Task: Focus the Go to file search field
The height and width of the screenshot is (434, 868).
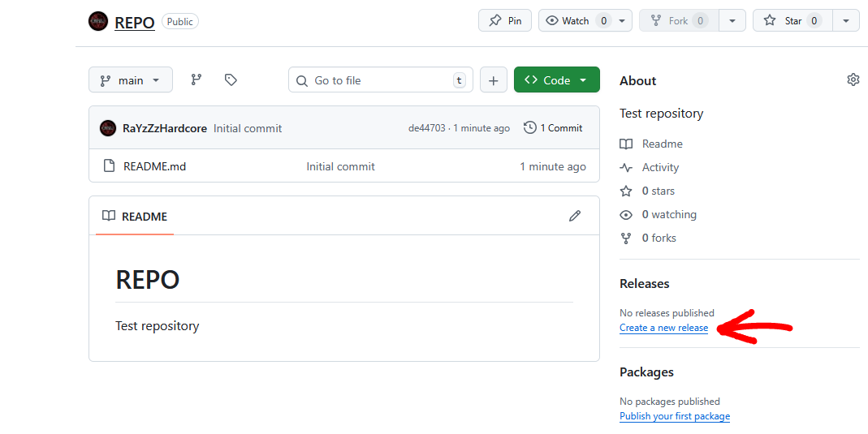Action: tap(380, 80)
